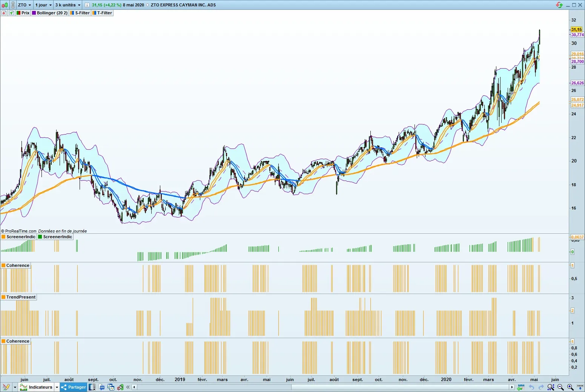Click the chain link chart icon
Image resolution: width=585 pixels, height=392 pixels.
tap(13, 5)
